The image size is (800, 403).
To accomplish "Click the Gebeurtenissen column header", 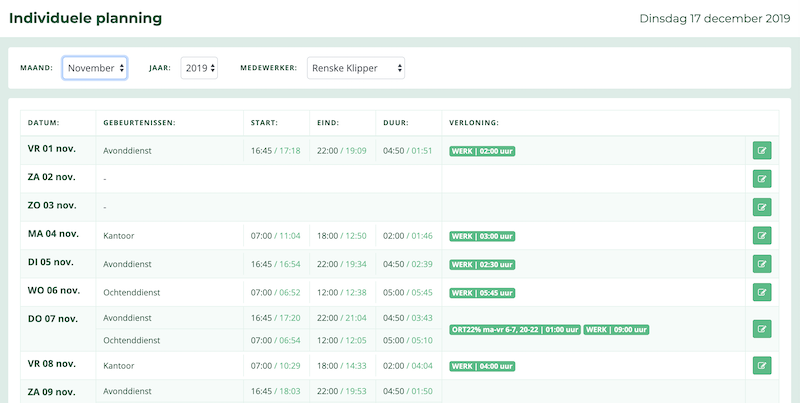I will click(x=139, y=123).
